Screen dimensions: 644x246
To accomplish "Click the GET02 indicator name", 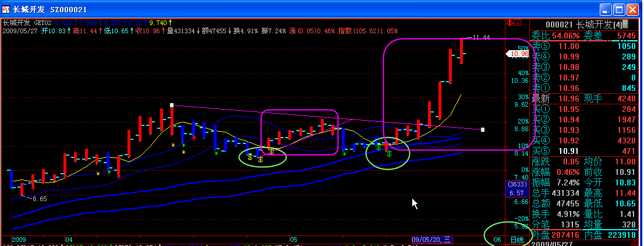I will [43, 23].
